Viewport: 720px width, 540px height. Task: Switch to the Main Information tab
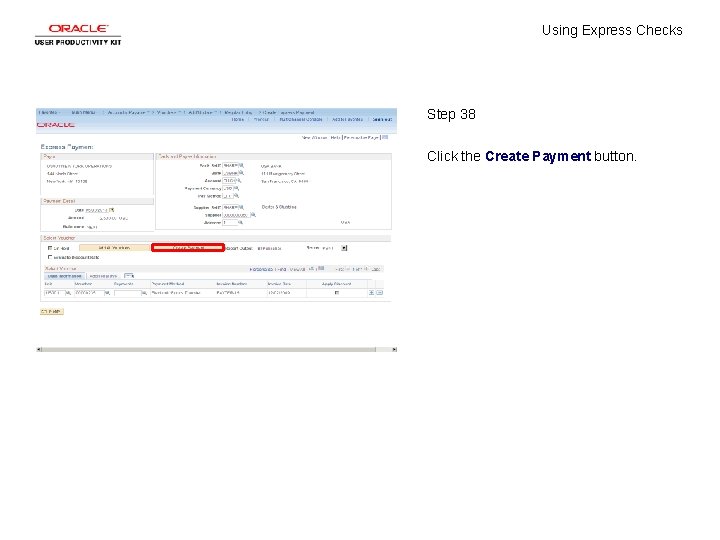(65, 276)
